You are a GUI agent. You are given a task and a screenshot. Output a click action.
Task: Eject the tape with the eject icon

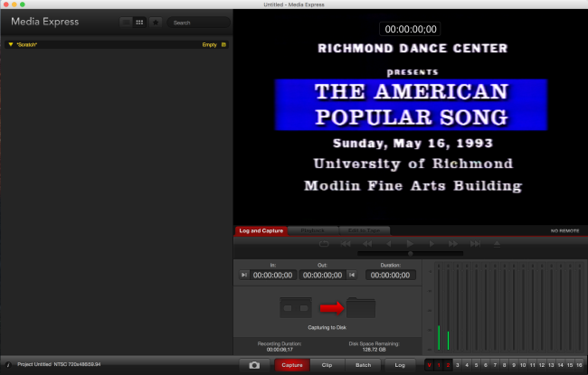497,244
